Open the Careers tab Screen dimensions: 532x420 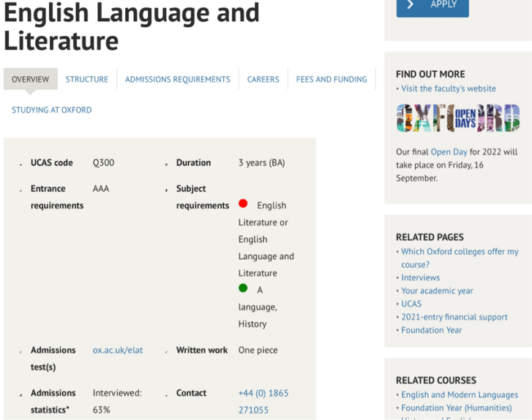(x=263, y=79)
